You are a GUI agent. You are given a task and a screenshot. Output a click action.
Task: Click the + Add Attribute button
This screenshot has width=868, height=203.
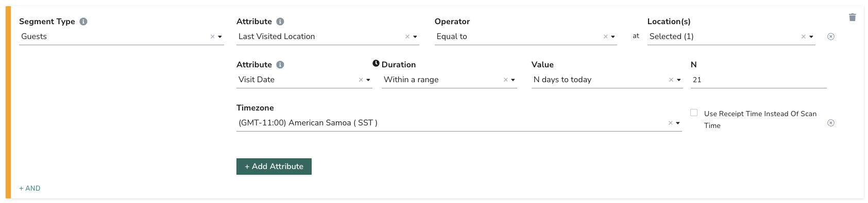tap(274, 167)
